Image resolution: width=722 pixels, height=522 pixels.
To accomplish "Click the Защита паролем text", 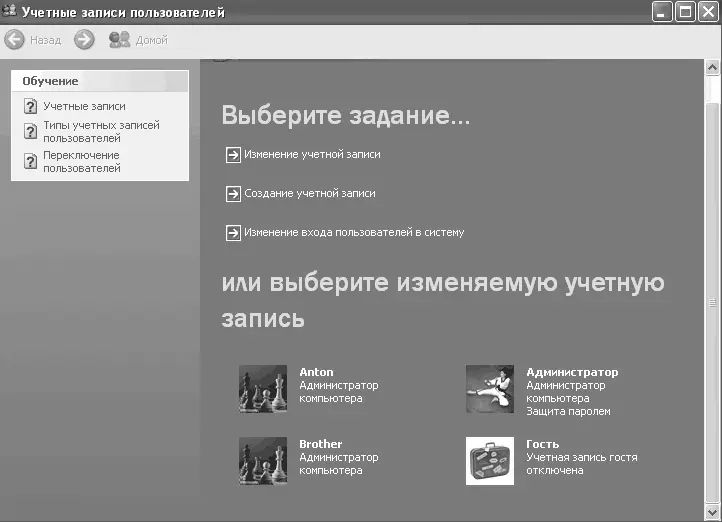I will [x=569, y=412].
